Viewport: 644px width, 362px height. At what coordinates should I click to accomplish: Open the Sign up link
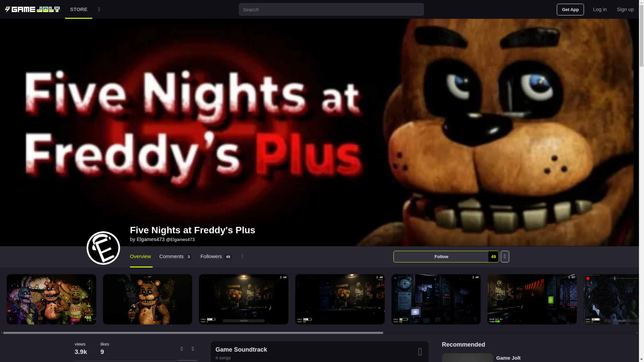625,9
